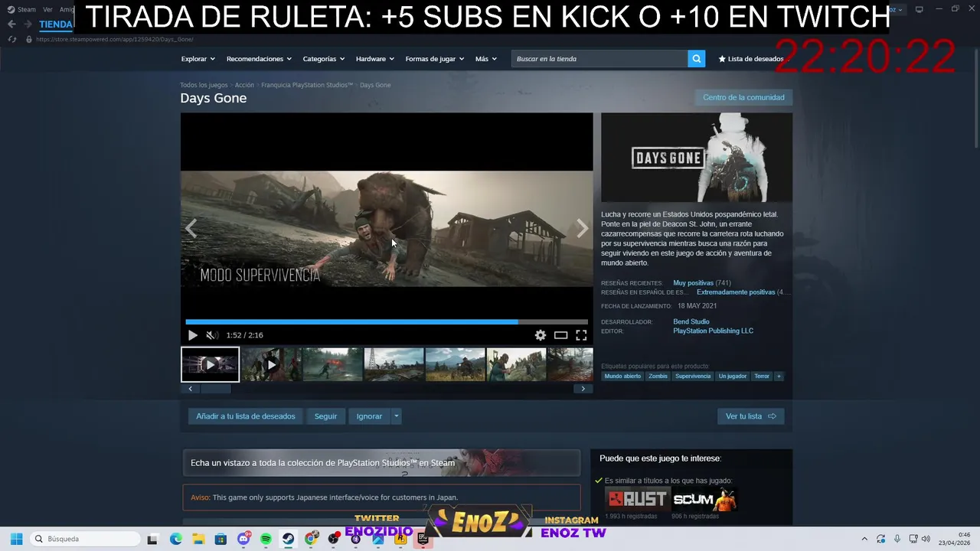Toggle theater mode on video player
The width and height of the screenshot is (980, 551).
click(x=561, y=335)
